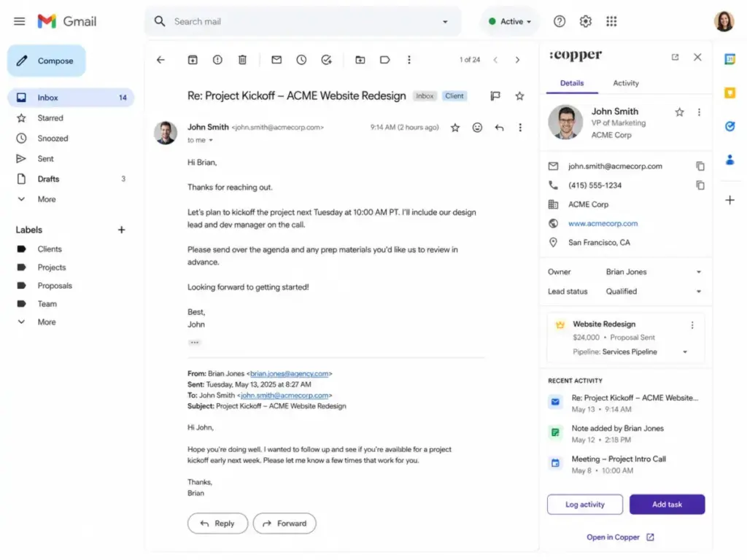
Task: Go to the newer email arrow
Action: (495, 60)
